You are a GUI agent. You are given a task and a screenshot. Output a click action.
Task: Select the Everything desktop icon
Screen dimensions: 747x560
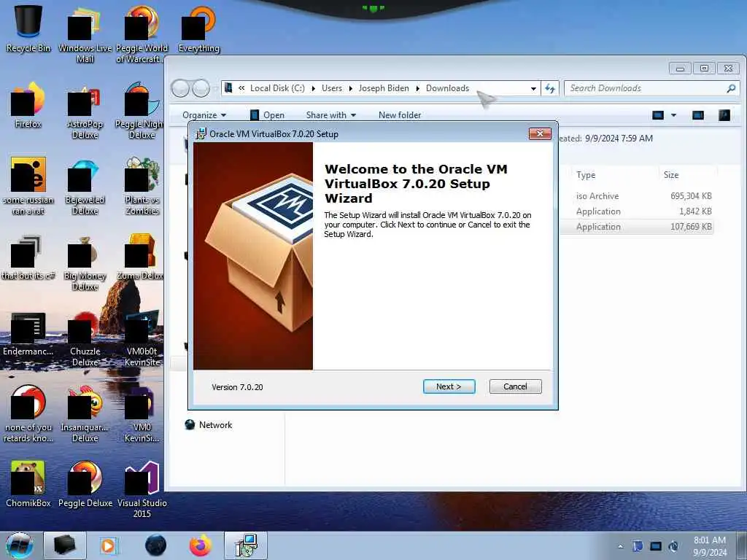pos(198,28)
